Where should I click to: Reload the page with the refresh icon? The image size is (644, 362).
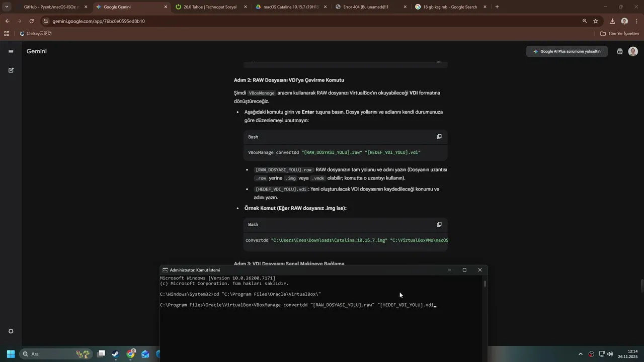(x=31, y=21)
